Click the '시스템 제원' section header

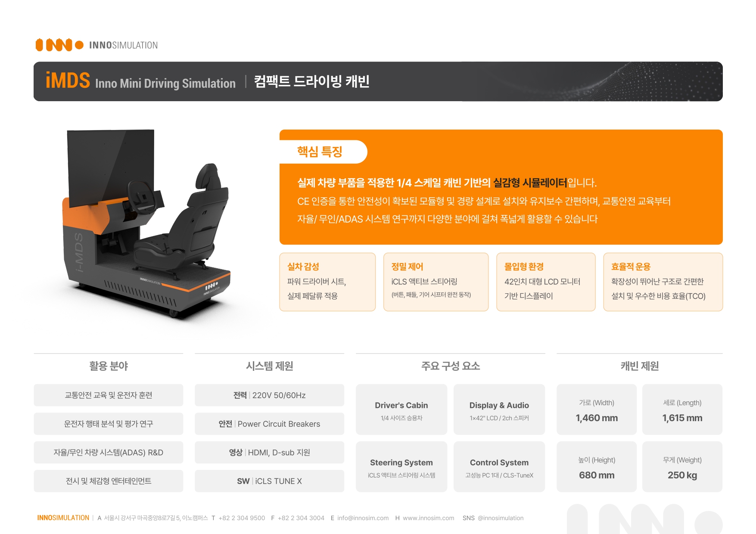pos(270,366)
